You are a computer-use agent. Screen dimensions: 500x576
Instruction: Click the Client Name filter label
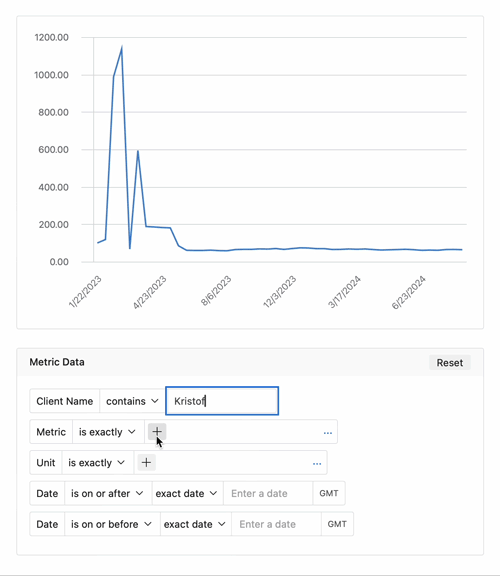[x=64, y=401]
